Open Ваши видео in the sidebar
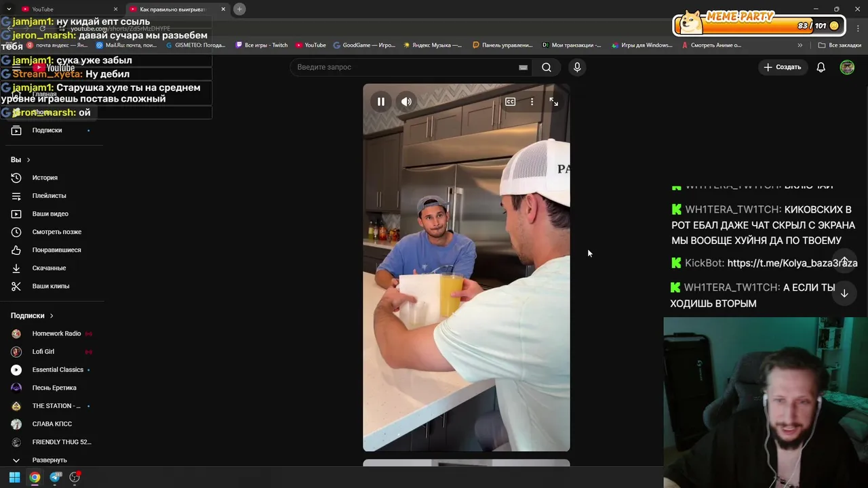868x488 pixels. tap(52, 213)
